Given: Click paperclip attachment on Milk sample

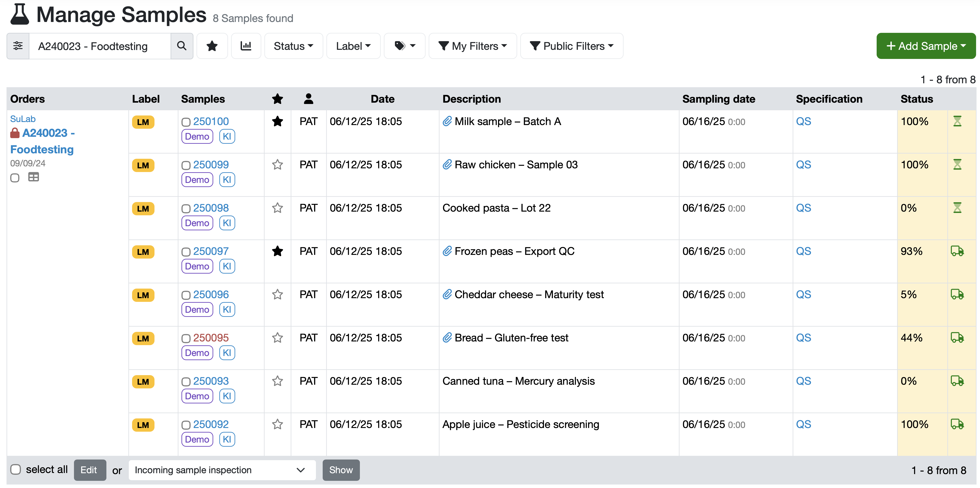Looking at the screenshot, I should (447, 121).
